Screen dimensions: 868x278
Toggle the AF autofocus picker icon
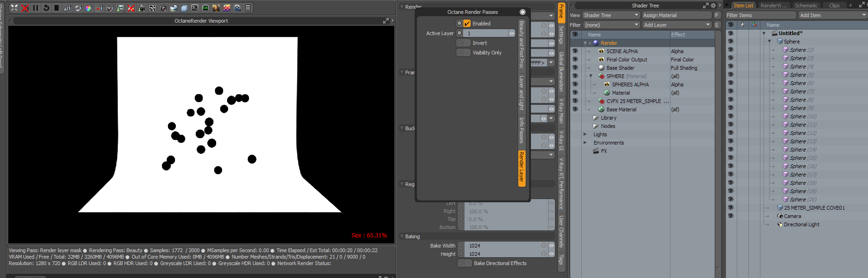click(67, 8)
